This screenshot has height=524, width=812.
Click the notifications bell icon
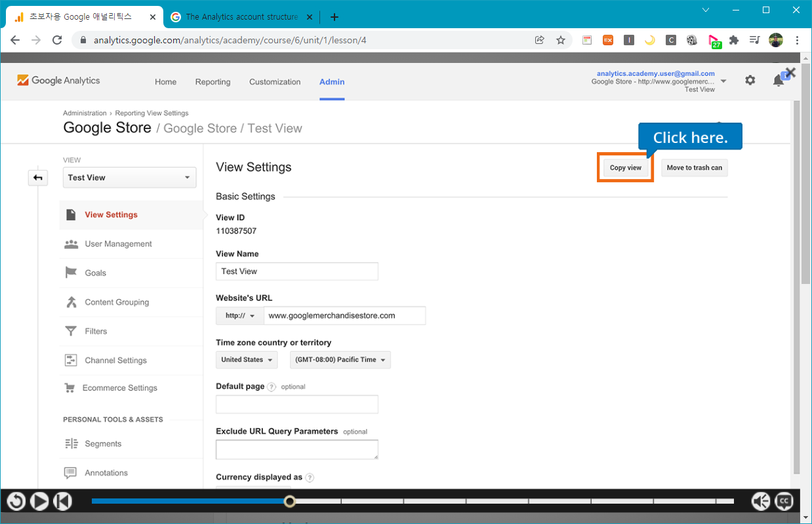[x=778, y=81]
